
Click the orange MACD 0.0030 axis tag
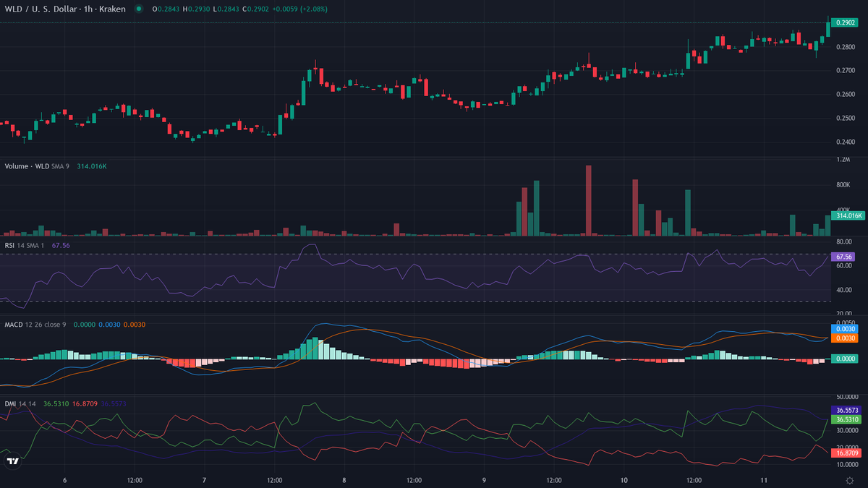[x=845, y=338]
